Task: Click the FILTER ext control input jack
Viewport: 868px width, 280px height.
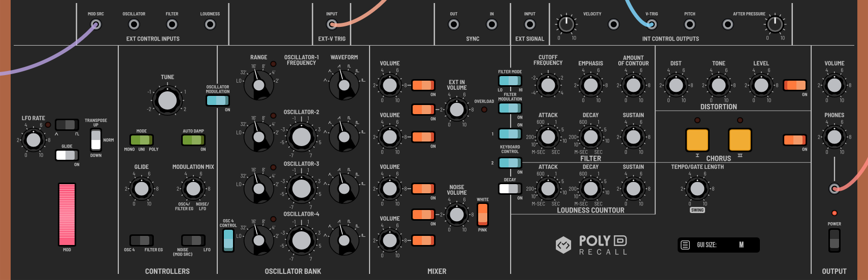Action: 172,24
